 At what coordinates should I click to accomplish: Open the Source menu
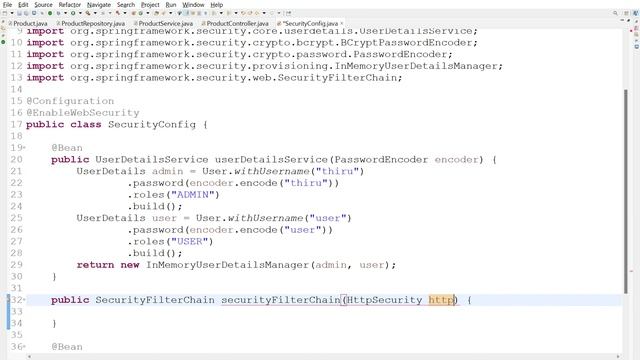tap(43, 4)
